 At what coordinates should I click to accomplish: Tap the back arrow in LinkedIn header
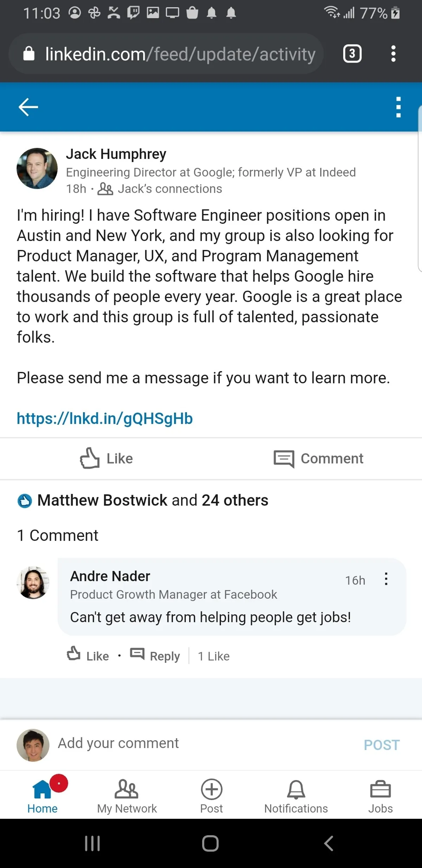[x=28, y=107]
